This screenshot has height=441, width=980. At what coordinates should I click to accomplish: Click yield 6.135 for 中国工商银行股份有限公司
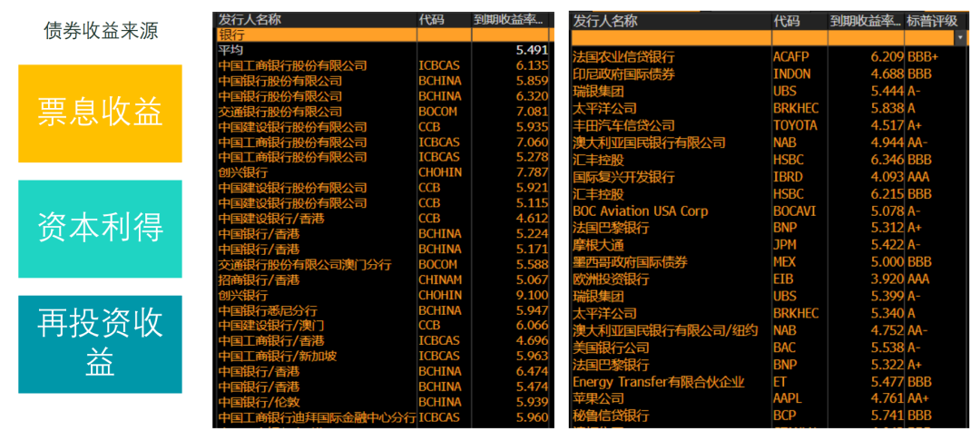point(532,65)
